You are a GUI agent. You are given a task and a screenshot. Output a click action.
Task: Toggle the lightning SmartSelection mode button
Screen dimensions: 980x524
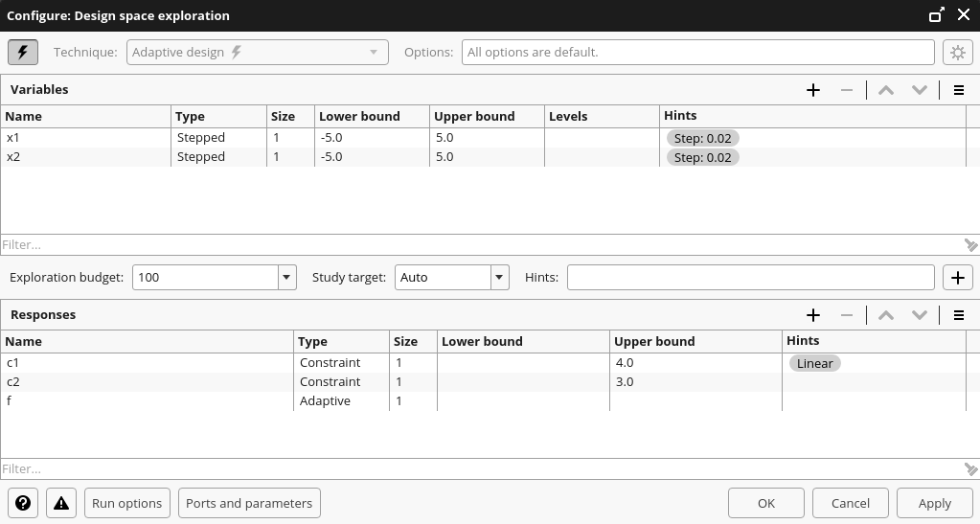point(23,52)
